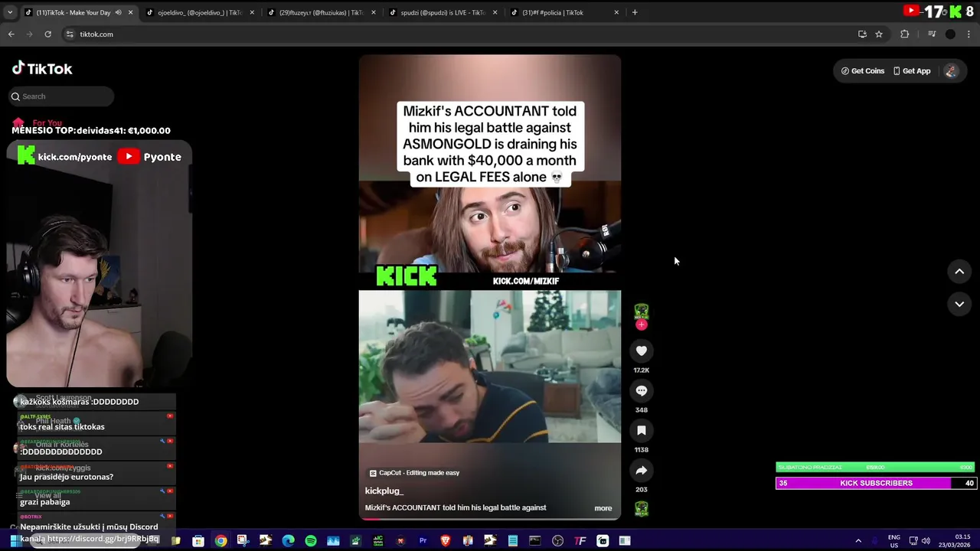This screenshot has width=980, height=551.
Task: Open the install app icon in address bar
Action: point(862,34)
